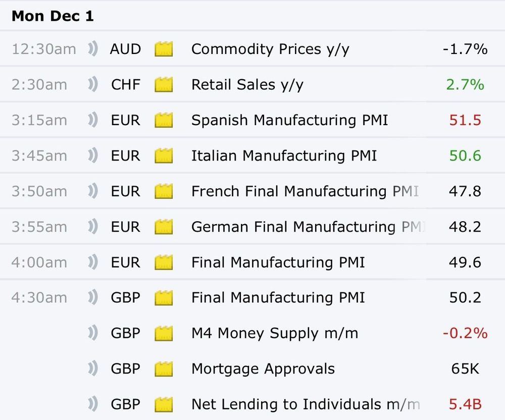Click the green 2.7% actual value

click(x=465, y=85)
